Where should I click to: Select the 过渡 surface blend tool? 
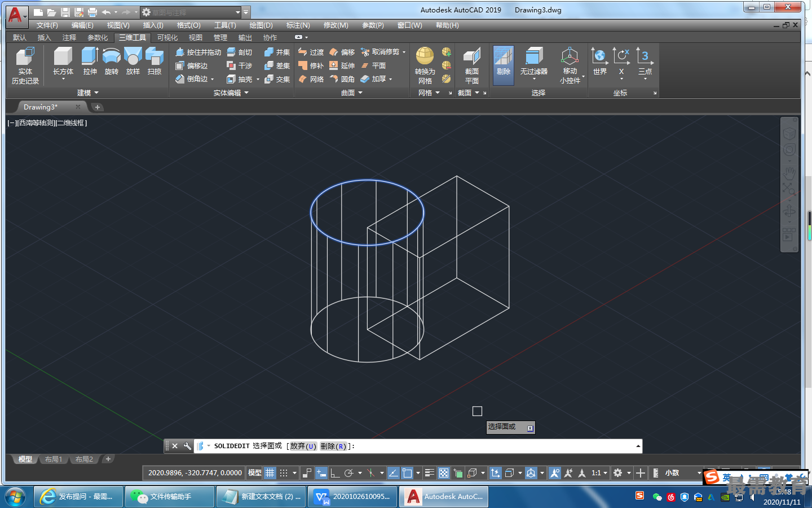tap(311, 52)
